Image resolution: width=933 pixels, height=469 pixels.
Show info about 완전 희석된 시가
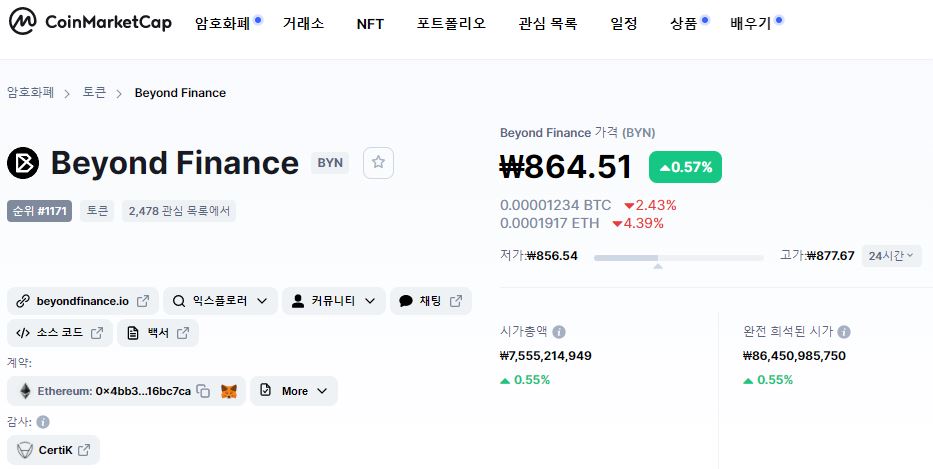844,332
